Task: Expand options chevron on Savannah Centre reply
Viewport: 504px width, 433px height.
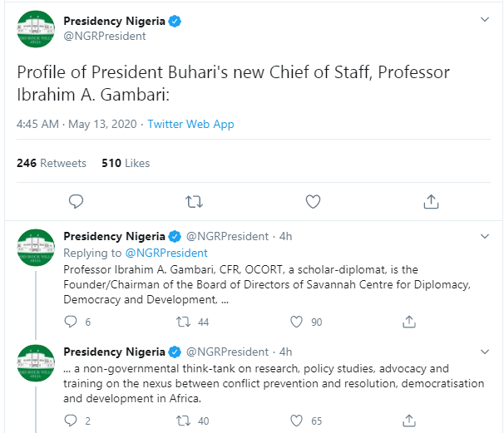Action: click(485, 236)
